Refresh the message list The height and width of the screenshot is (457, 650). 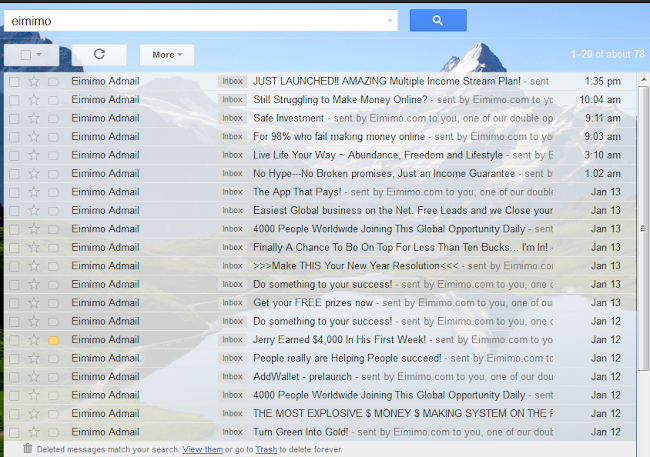pyautogui.click(x=99, y=54)
